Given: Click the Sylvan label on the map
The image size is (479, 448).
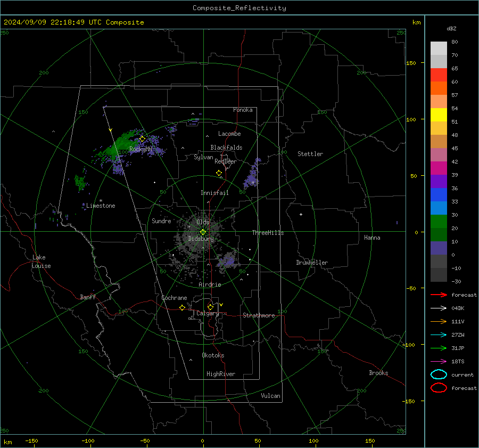Looking at the screenshot, I should [x=203, y=157].
